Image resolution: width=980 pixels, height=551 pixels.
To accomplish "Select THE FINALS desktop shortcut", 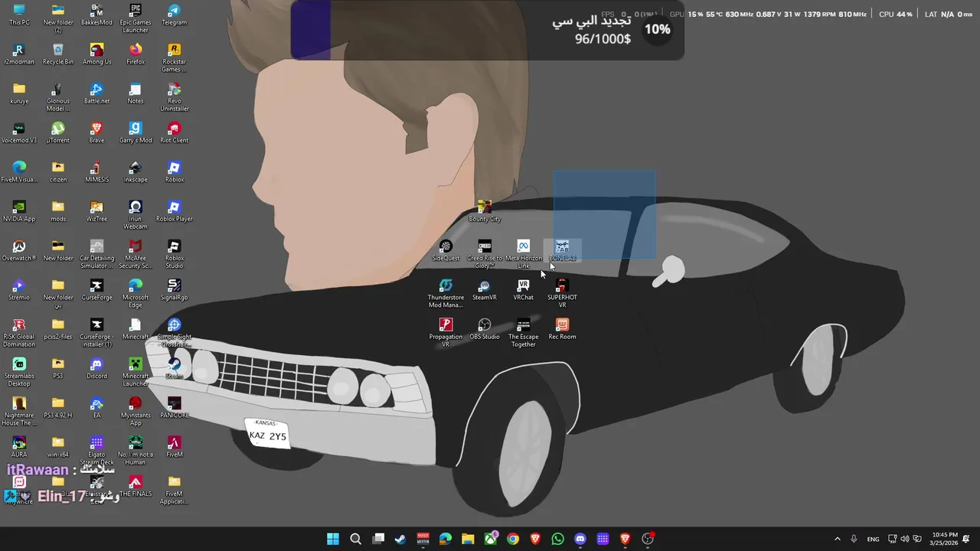I will click(136, 486).
